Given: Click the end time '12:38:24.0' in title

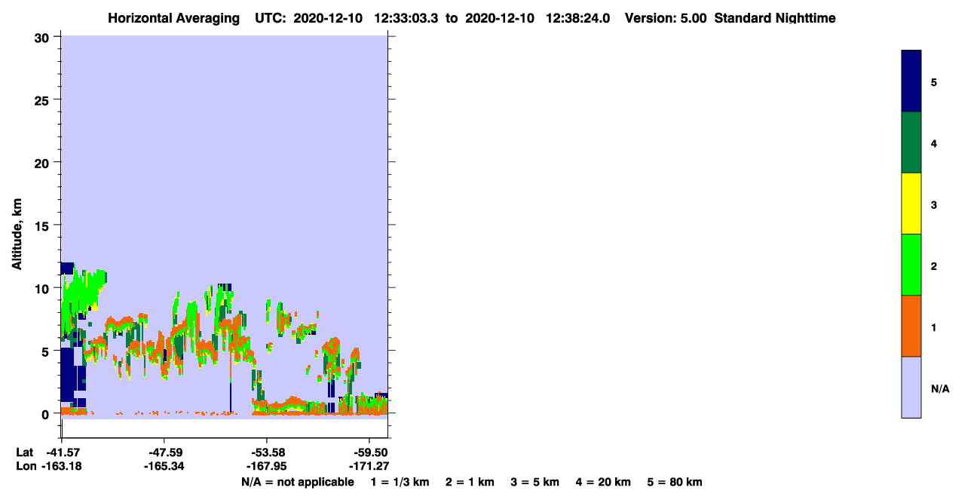Looking at the screenshot, I should click(x=577, y=18).
